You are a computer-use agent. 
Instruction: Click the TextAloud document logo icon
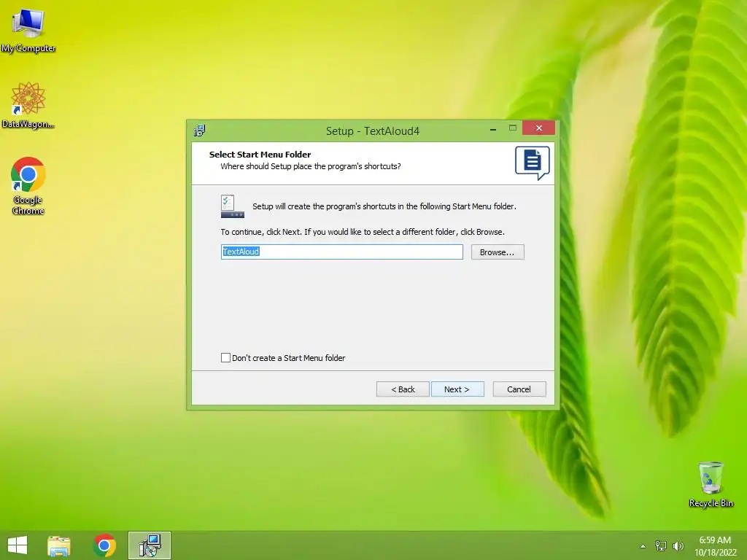point(532,163)
